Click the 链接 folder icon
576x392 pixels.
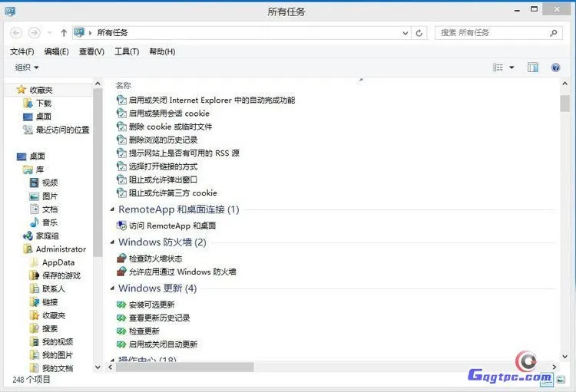pyautogui.click(x=34, y=302)
